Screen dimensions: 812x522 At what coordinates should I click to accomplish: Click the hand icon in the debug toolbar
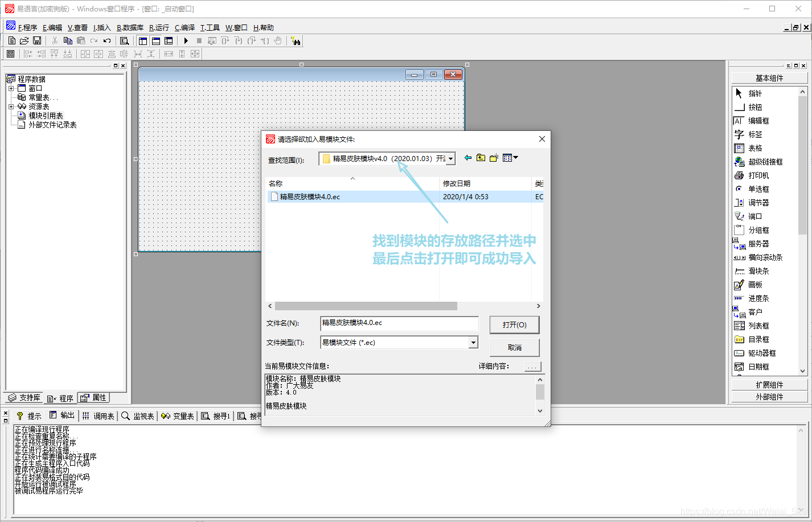(x=278, y=40)
